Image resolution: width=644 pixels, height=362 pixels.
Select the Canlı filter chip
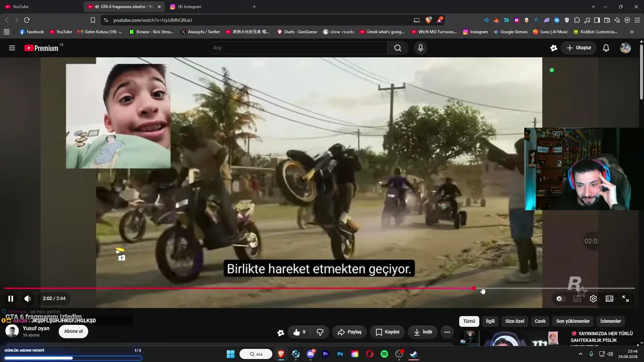click(x=540, y=321)
